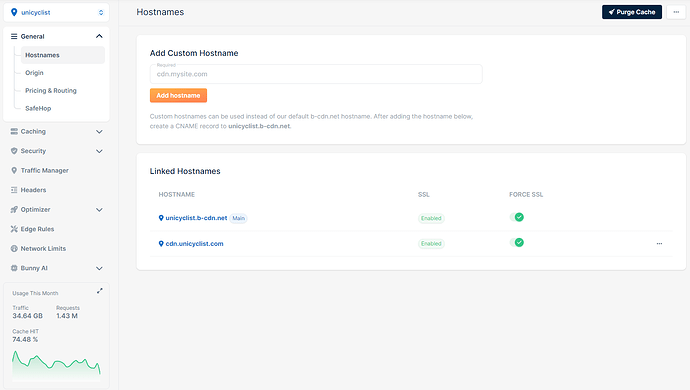Viewport: 690px width, 390px height.
Task: Click the SSL column header
Action: 424,194
